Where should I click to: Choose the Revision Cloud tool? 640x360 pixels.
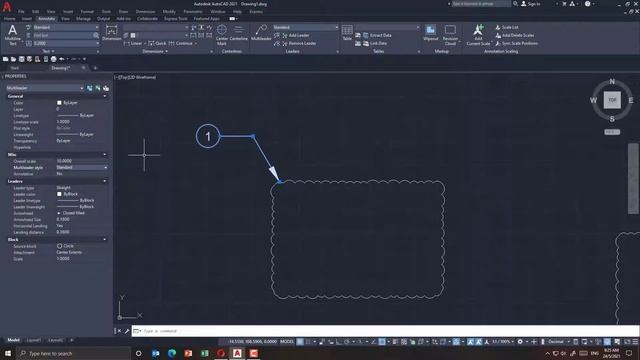click(450, 35)
